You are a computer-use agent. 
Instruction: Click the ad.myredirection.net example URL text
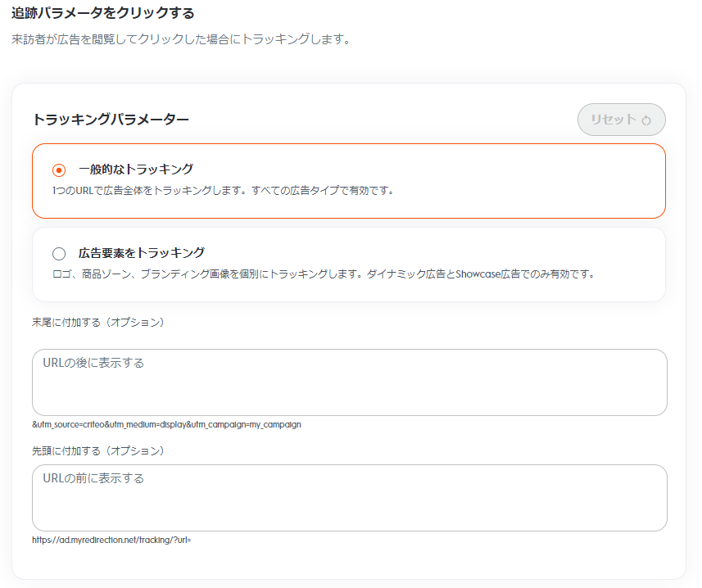[111, 541]
